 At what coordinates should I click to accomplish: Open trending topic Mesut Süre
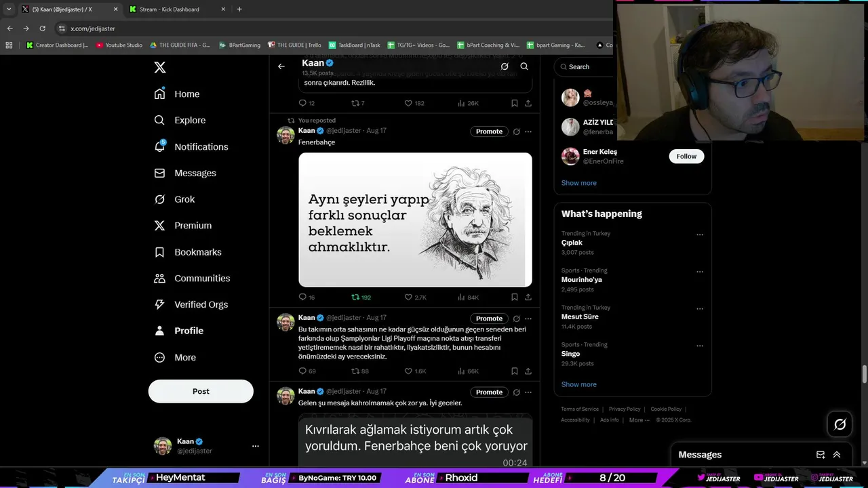coord(580,317)
